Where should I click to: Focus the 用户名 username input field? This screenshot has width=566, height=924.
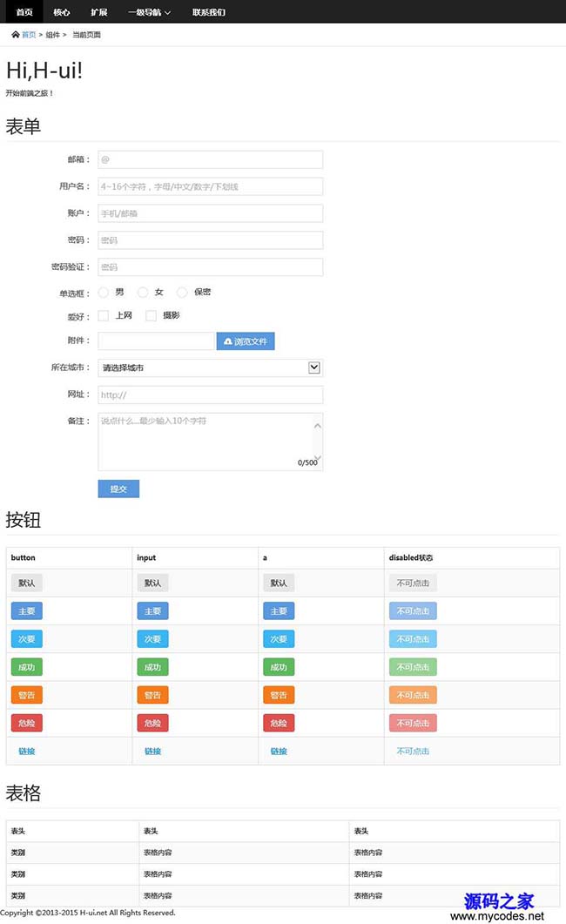(x=210, y=186)
